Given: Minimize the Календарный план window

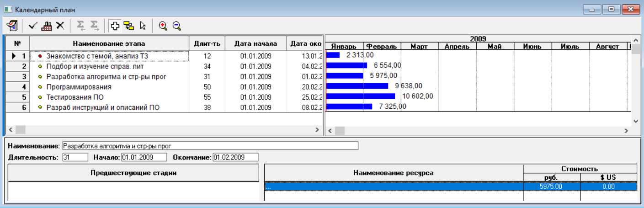Looking at the screenshot, I should (x=592, y=9).
